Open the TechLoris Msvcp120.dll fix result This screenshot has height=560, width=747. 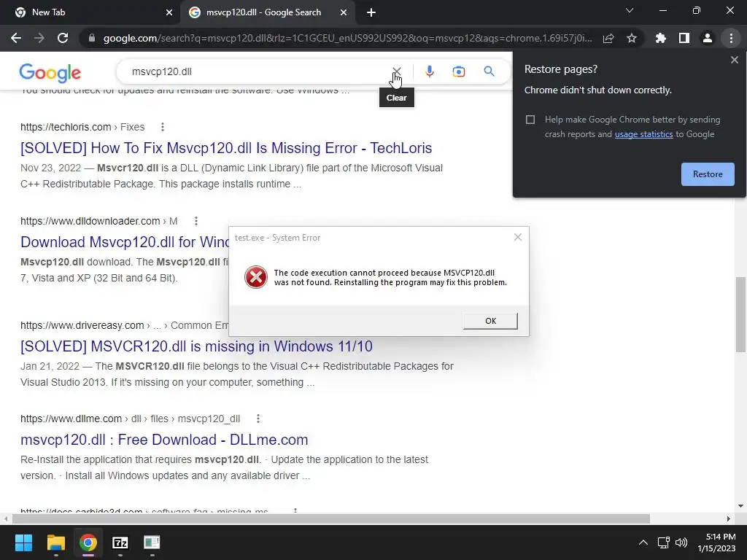226,148
